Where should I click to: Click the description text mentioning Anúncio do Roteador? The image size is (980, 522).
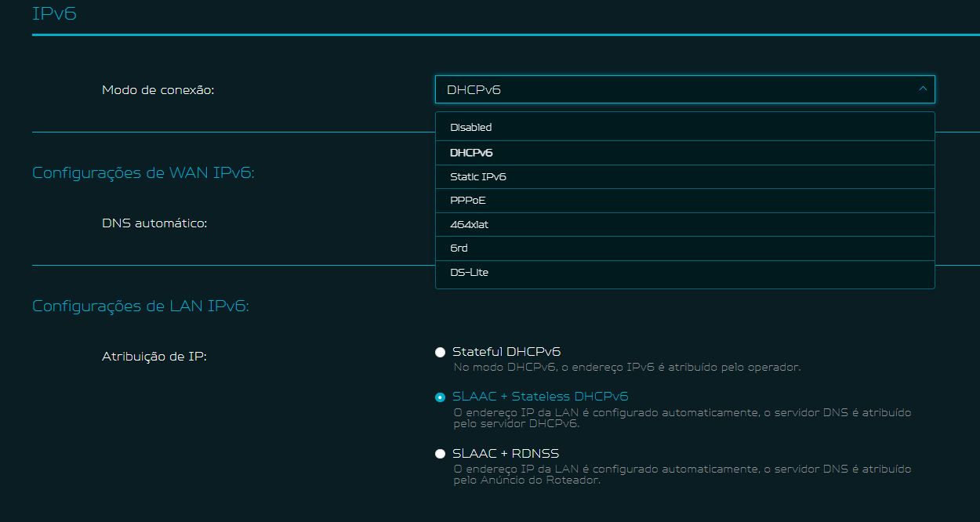pyautogui.click(x=682, y=475)
